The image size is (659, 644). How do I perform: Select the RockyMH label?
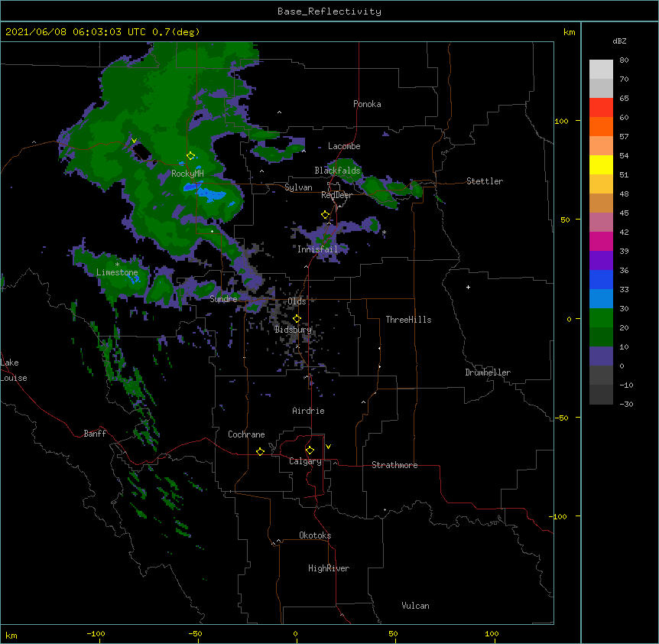(187, 174)
